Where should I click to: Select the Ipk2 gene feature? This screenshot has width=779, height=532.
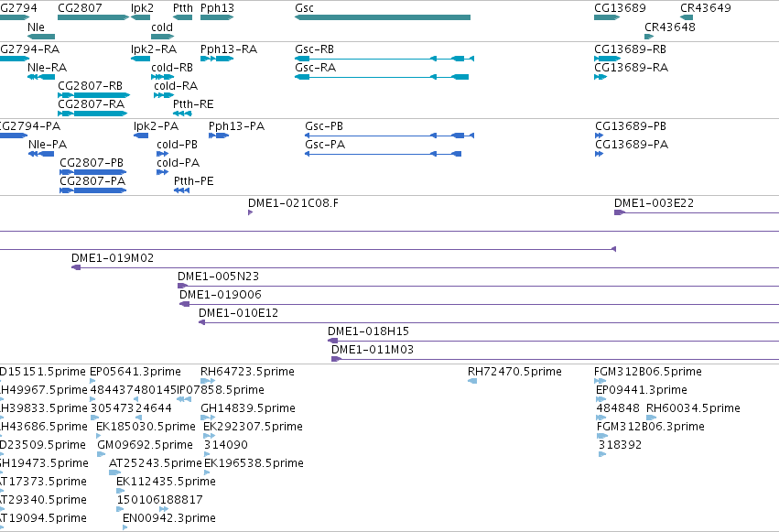[141, 17]
